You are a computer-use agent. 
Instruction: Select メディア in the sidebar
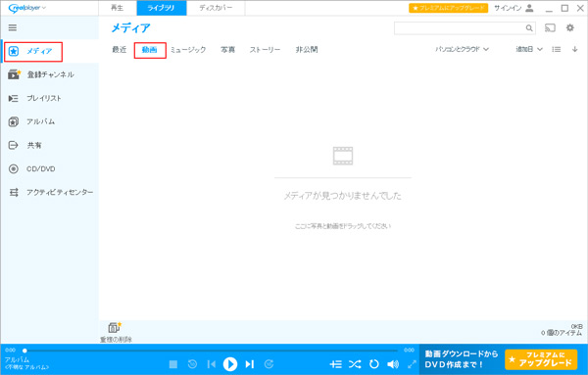click(x=33, y=51)
